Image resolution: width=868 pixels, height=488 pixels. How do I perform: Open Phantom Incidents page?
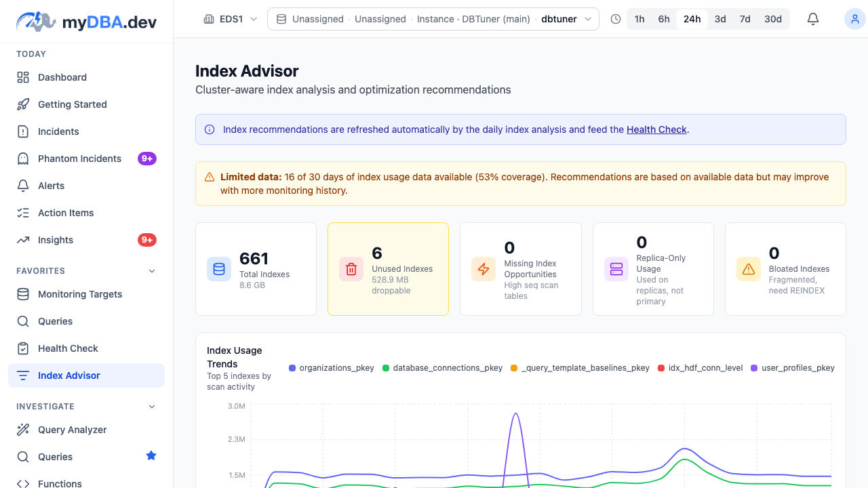point(86,159)
